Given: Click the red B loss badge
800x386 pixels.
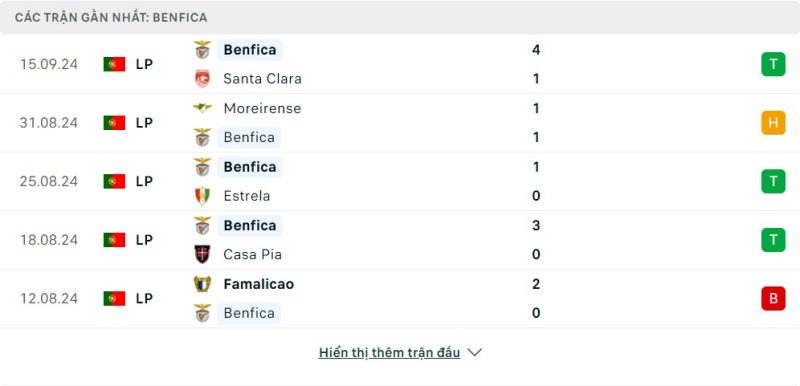Looking at the screenshot, I should click(x=773, y=298).
